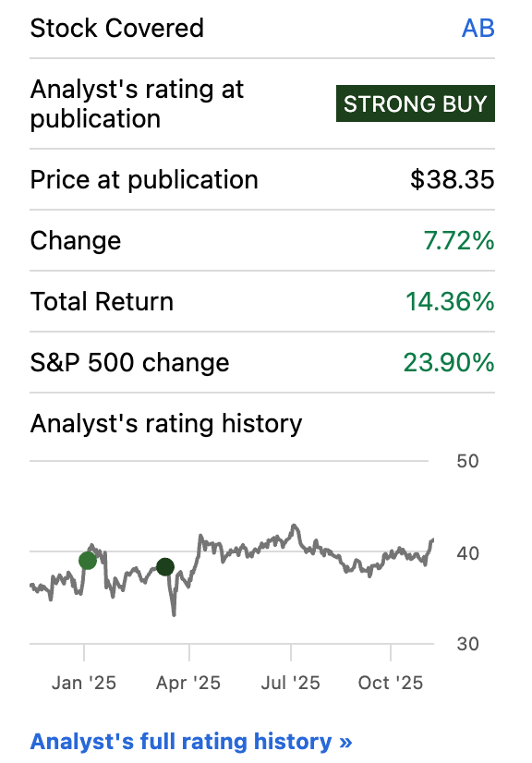Image resolution: width=532 pixels, height=763 pixels.
Task: Select the Total Return value 14.36%
Action: (450, 301)
